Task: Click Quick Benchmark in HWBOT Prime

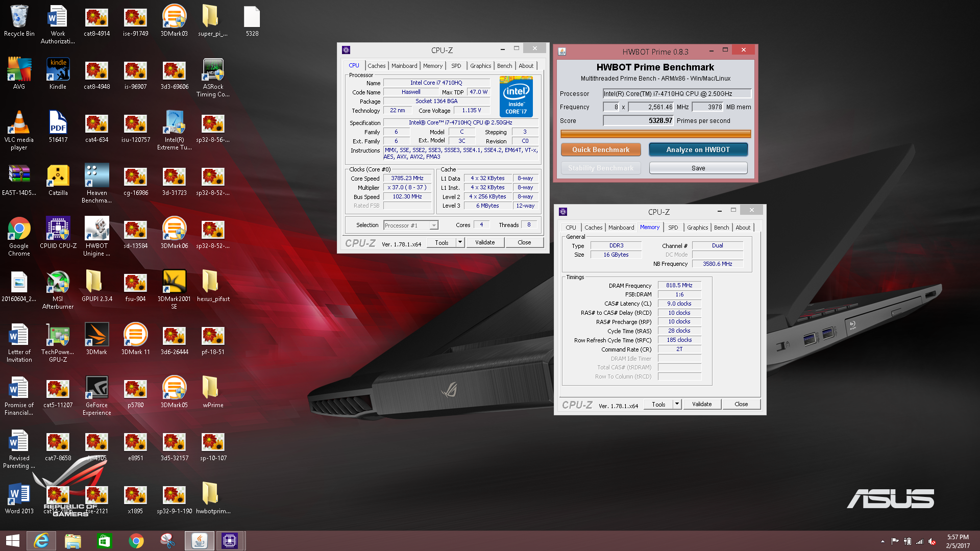Action: (x=601, y=149)
